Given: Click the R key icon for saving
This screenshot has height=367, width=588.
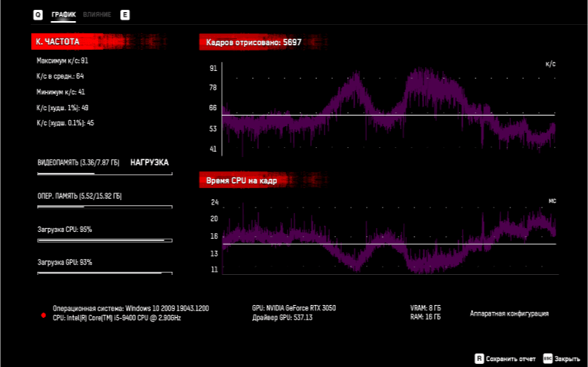Looking at the screenshot, I should click(479, 359).
